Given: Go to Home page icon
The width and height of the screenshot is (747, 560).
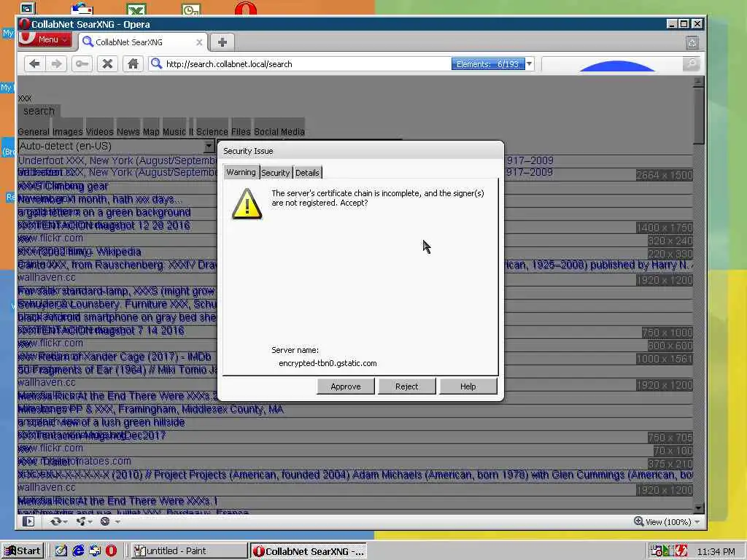Looking at the screenshot, I should coord(133,64).
